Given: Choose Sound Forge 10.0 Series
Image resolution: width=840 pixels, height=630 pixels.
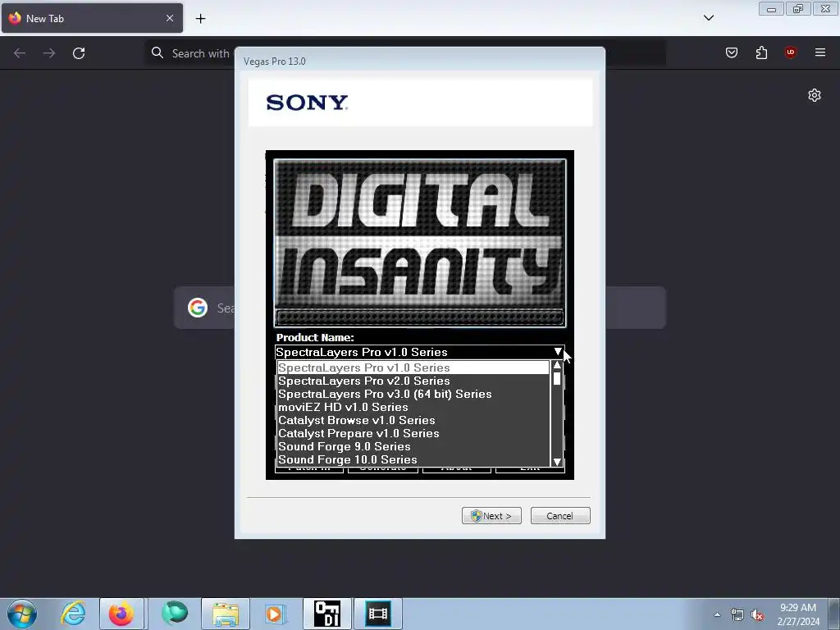Looking at the screenshot, I should coord(413,459).
